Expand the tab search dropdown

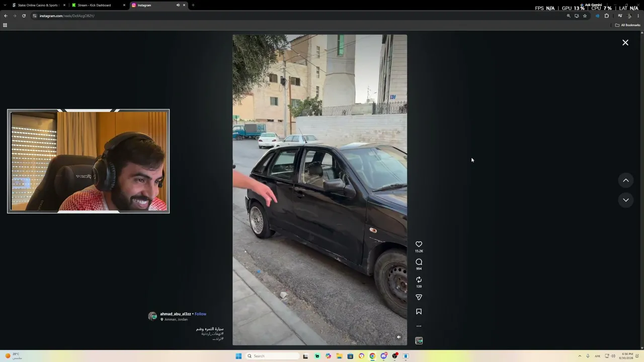point(5,5)
